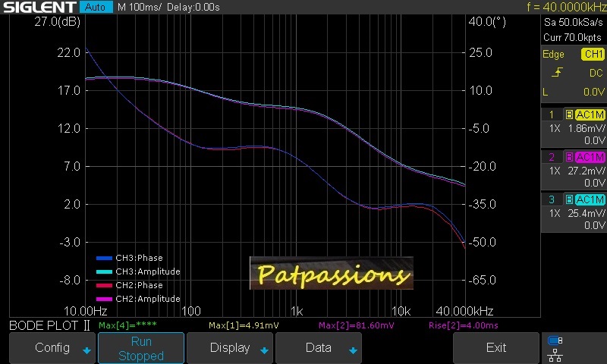Click the Edge trigger type label
Screen dimensions: 607x364
[x=553, y=55]
